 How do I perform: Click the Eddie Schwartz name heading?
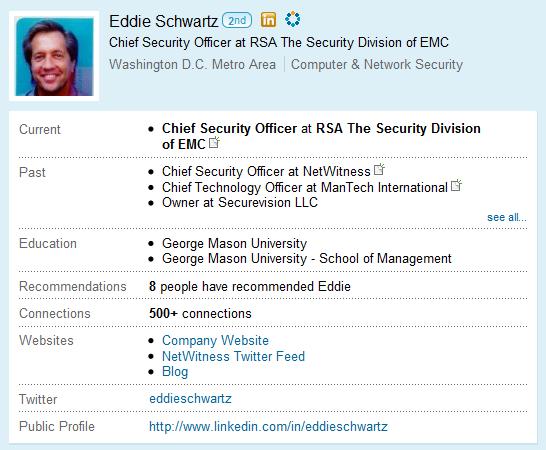pyautogui.click(x=163, y=21)
